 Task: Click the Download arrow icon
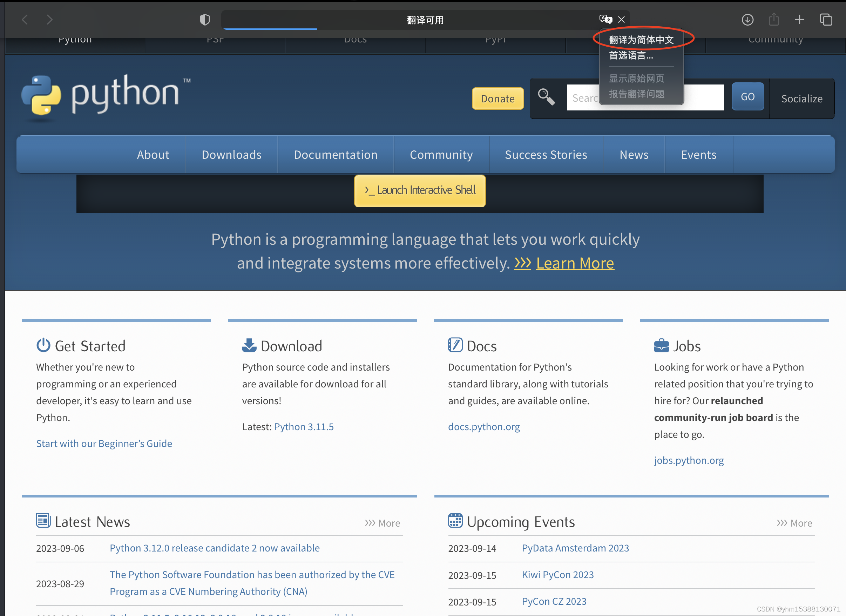point(249,345)
